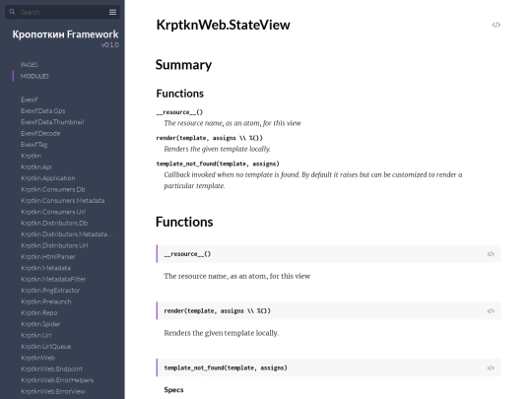This screenshot has width=532, height=399.
Task: Open the Krptkn.Distributors.Db module
Action: [x=54, y=223]
